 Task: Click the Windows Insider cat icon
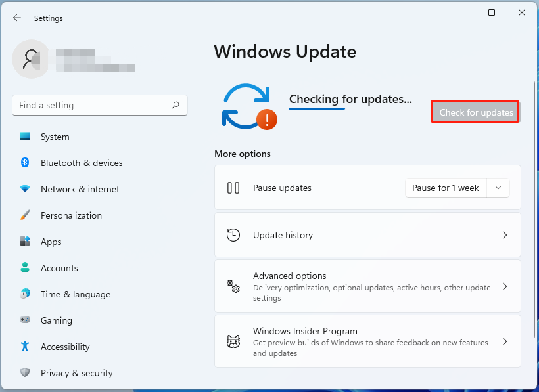click(x=233, y=341)
